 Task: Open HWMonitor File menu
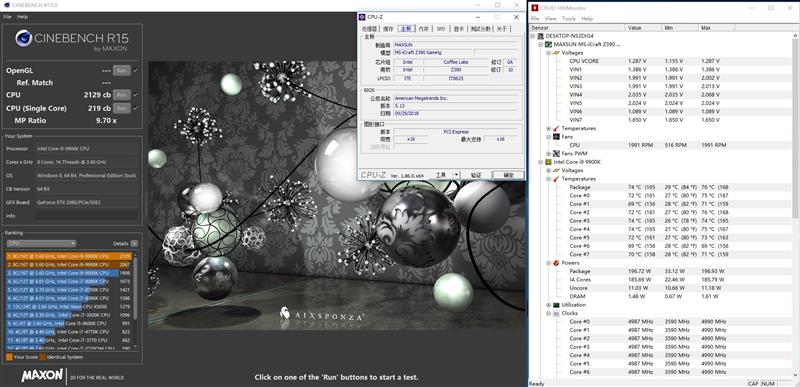pos(535,18)
